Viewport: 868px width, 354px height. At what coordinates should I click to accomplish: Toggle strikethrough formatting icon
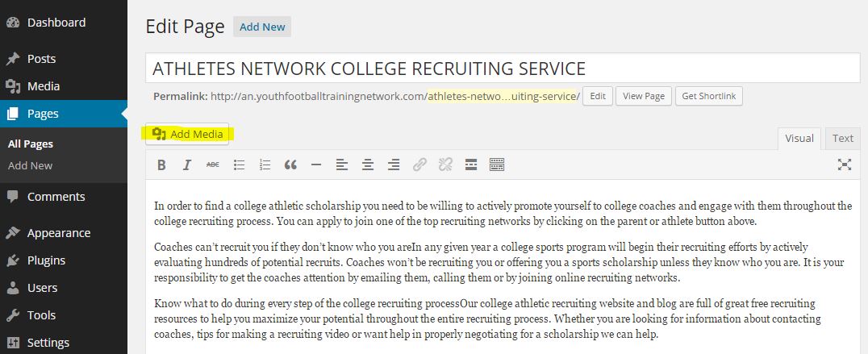pos(213,165)
